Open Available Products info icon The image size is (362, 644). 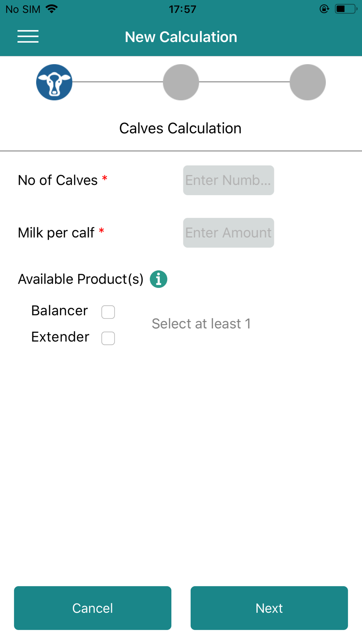[x=159, y=279]
